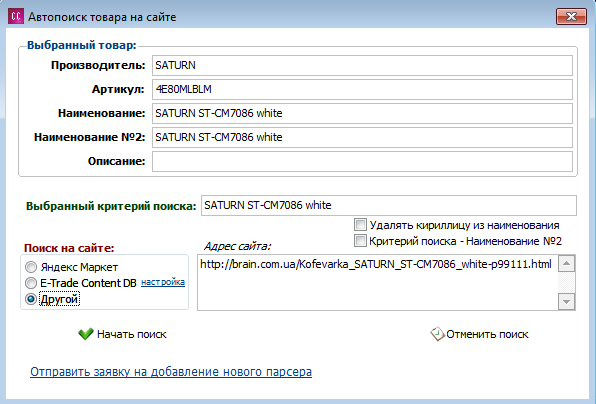Click the Выбранный критерий поиска label

click(111, 206)
